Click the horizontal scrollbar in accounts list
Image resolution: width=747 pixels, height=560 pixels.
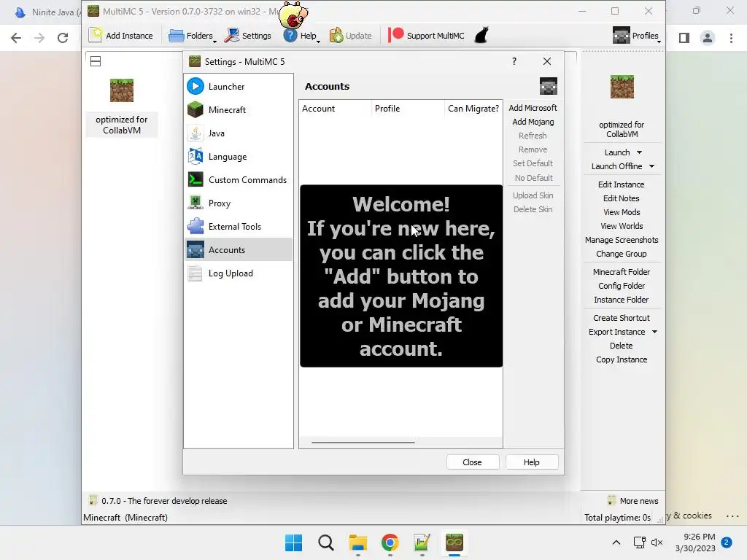pyautogui.click(x=363, y=443)
